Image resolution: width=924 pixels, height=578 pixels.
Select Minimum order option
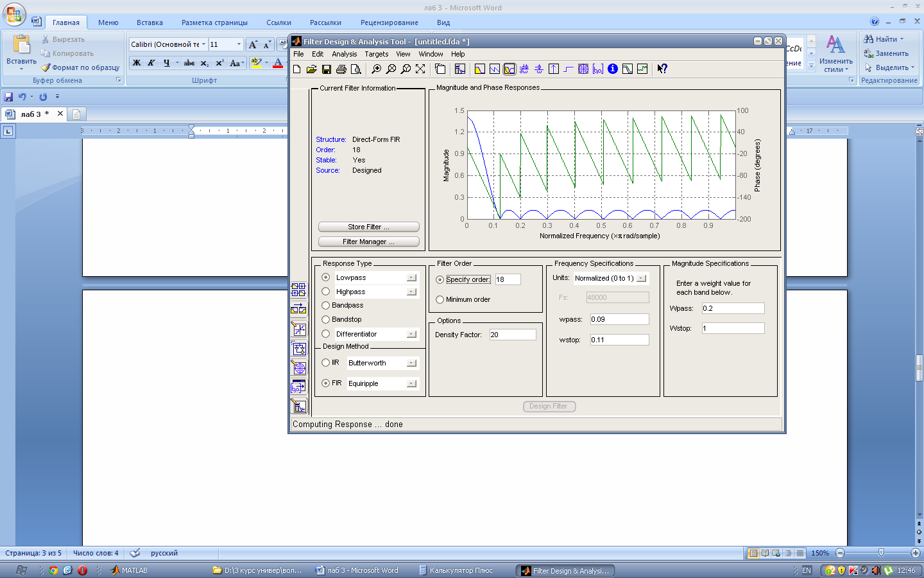[440, 299]
